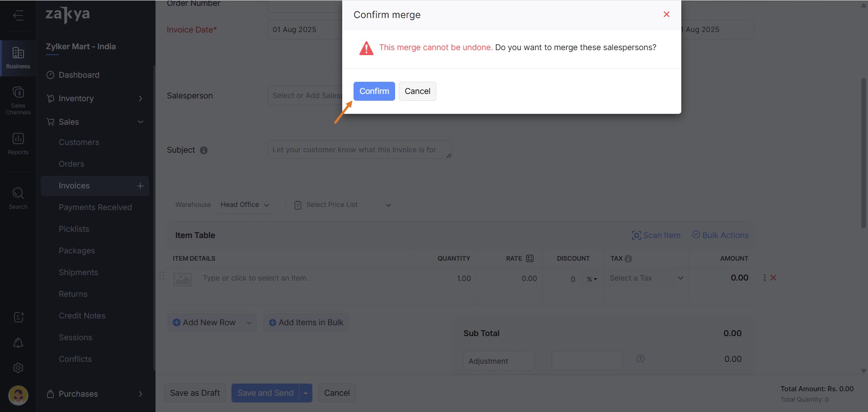This screenshot has width=868, height=412.
Task: Open the Payments Received menu item
Action: click(x=95, y=207)
